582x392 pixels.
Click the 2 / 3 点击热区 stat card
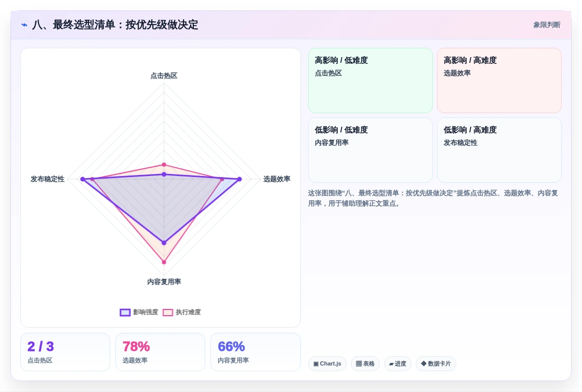click(x=65, y=352)
